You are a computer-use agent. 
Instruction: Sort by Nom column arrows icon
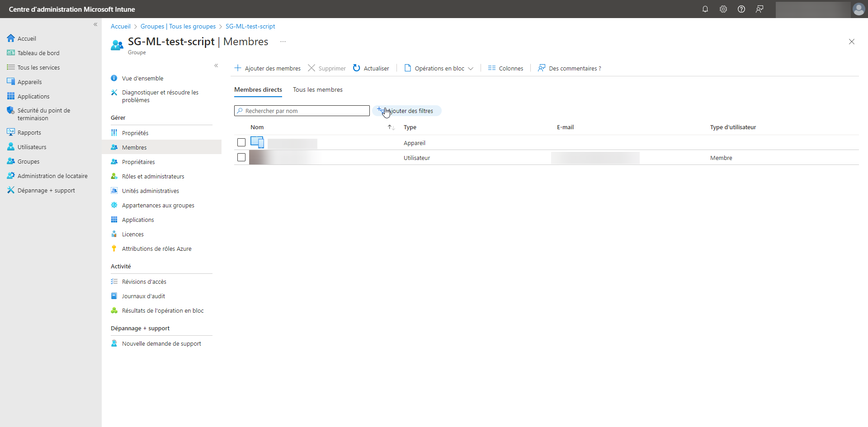click(391, 127)
